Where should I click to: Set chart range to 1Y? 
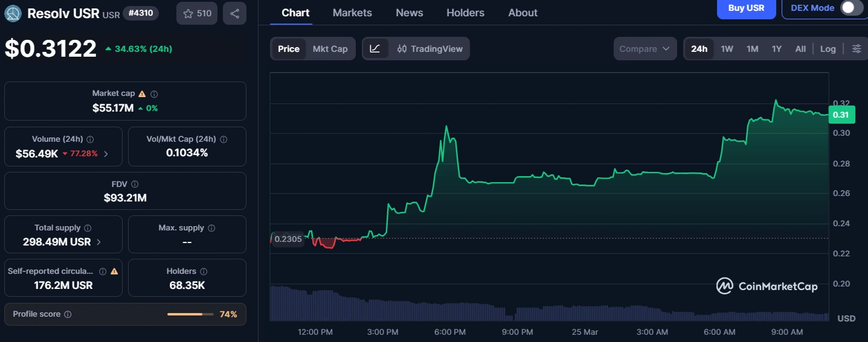coord(777,49)
